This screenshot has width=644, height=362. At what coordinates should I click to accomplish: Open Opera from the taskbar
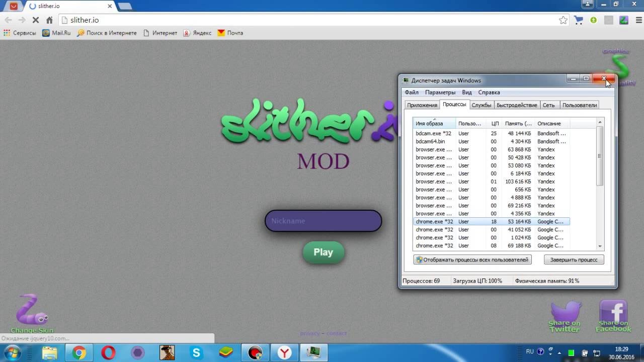point(108,353)
